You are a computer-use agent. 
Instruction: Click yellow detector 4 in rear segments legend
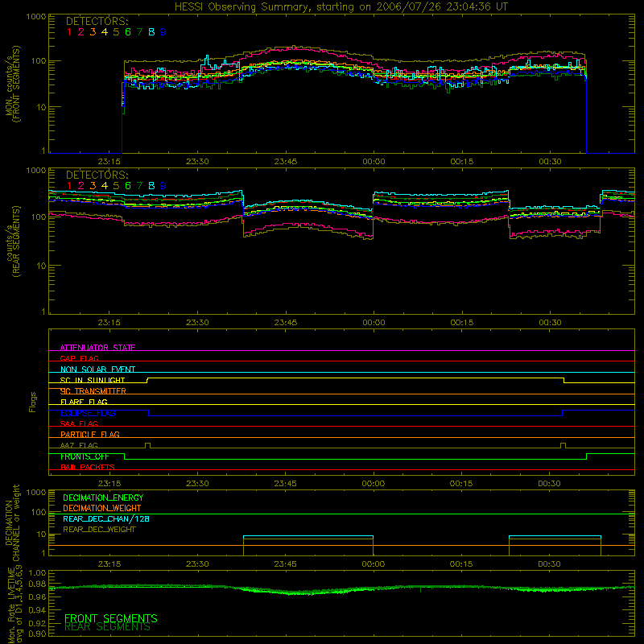[105, 186]
